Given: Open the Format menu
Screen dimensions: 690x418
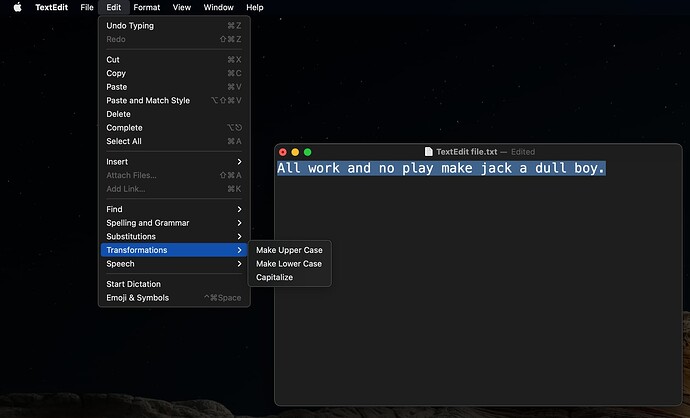Looking at the screenshot, I should click(147, 7).
